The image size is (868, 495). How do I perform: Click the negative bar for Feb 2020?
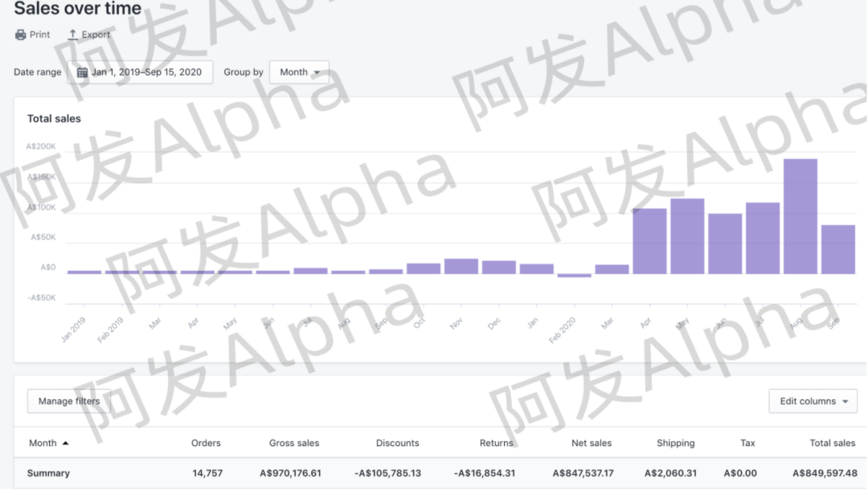pyautogui.click(x=574, y=276)
